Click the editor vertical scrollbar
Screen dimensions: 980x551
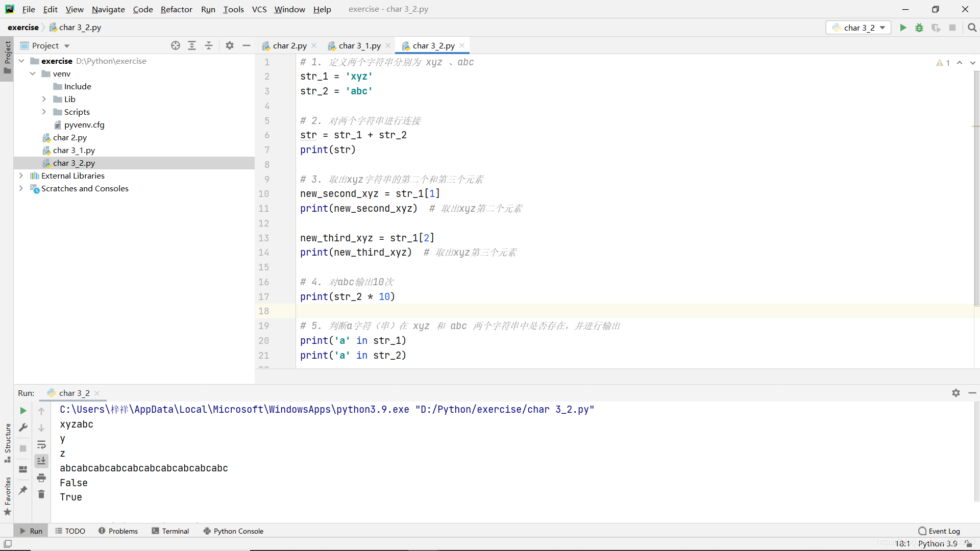pyautogui.click(x=976, y=189)
